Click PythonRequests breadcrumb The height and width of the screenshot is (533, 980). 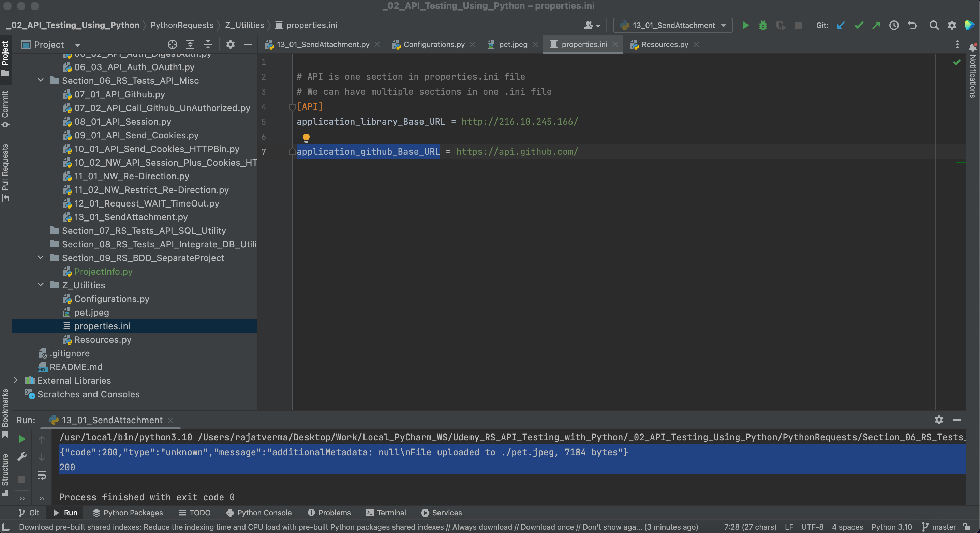[x=182, y=25]
